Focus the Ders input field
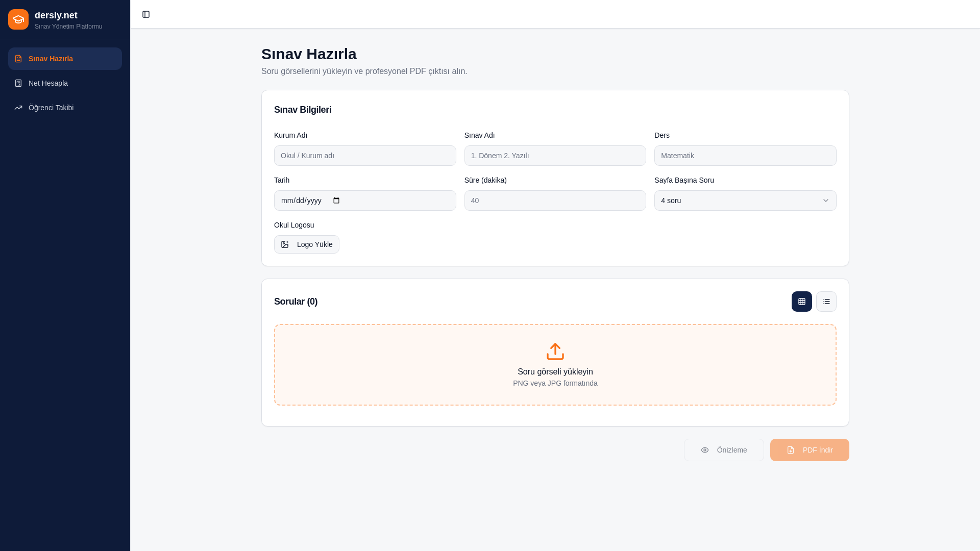Screen dimensions: 980x551 pos(745,156)
